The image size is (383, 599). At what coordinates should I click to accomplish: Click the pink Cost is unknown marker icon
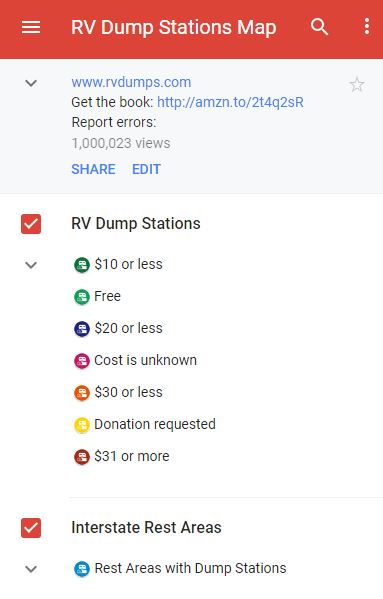coord(82,361)
